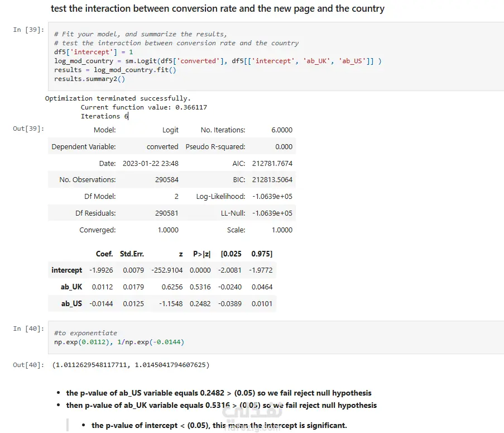
Task: Click the Out[40] output prompt
Action: coord(28,365)
